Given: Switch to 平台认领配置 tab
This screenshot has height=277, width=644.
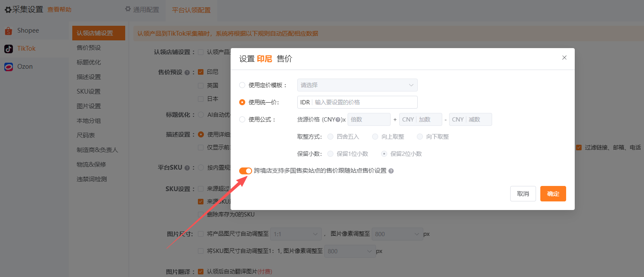Looking at the screenshot, I should pos(191,10).
